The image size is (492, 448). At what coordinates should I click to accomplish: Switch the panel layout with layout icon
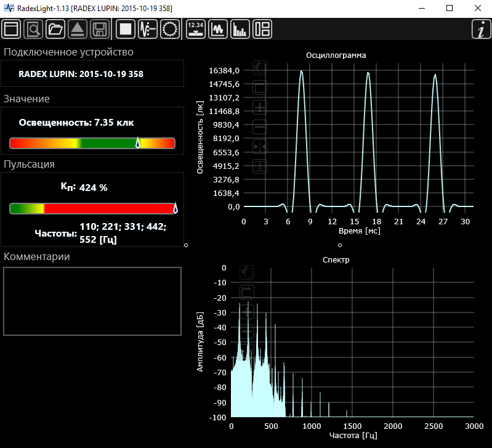pyautogui.click(x=262, y=29)
